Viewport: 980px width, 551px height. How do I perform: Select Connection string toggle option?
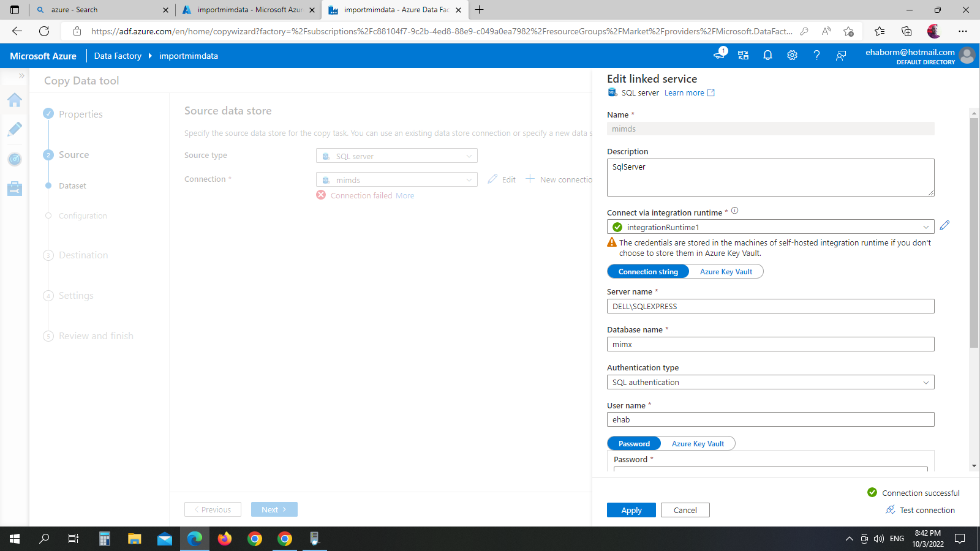pos(648,271)
